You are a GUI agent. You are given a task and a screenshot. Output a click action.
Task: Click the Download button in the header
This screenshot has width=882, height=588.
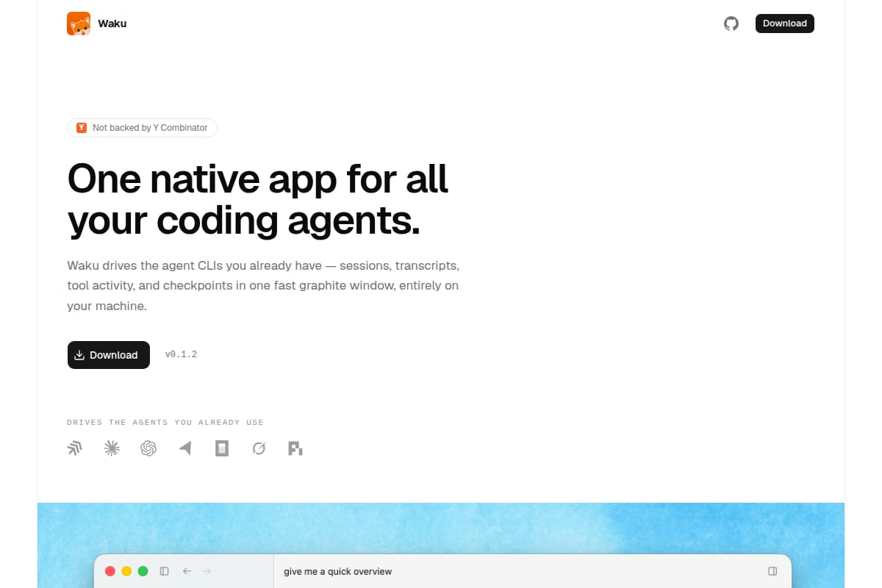click(784, 24)
